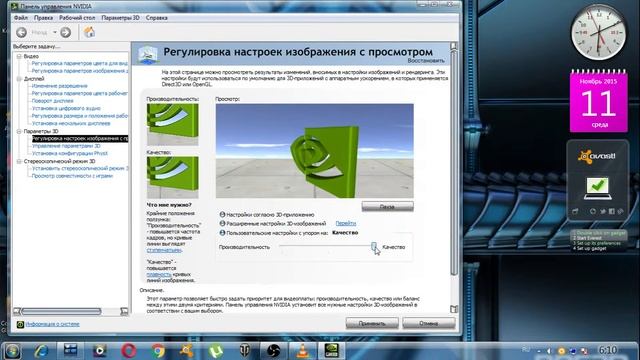
Task: Click the volume speaker icon in system tray
Action: (x=549, y=351)
